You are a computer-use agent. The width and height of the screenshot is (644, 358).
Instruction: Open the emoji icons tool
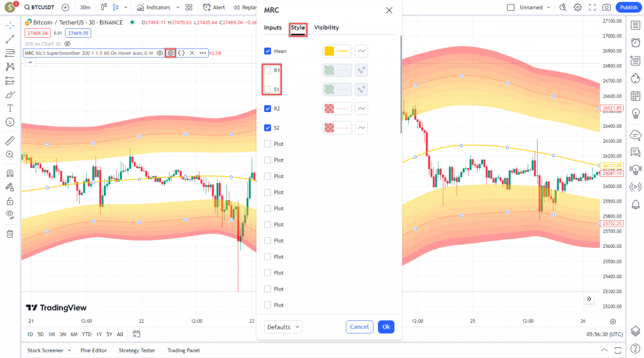tap(10, 122)
